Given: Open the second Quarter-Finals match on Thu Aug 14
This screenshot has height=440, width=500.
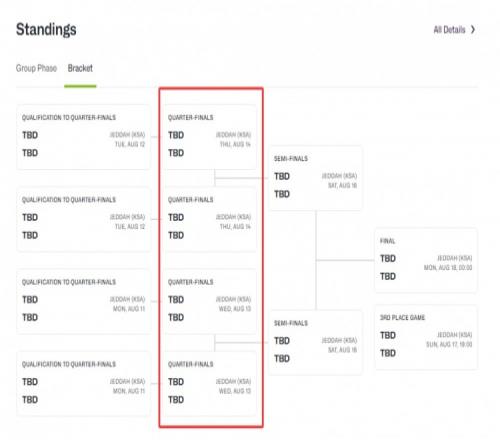Looking at the screenshot, I should pyautogui.click(x=211, y=219).
